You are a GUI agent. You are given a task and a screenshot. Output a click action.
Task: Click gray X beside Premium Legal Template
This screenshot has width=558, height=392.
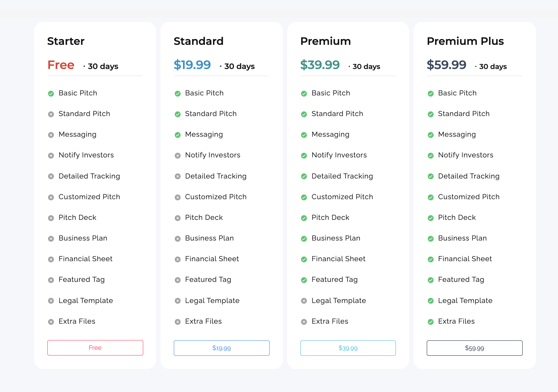(304, 301)
